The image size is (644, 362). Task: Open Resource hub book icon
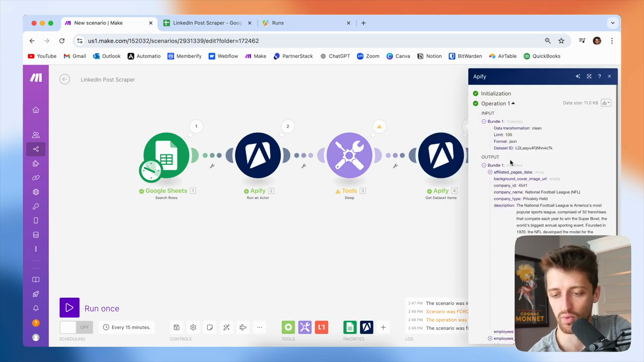click(x=36, y=280)
